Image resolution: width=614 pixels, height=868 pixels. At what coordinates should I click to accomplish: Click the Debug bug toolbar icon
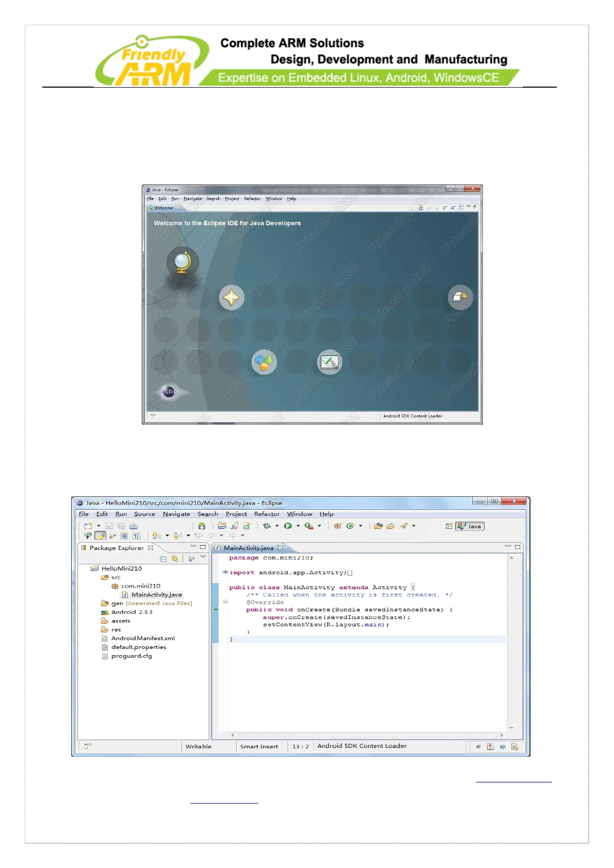(x=267, y=526)
